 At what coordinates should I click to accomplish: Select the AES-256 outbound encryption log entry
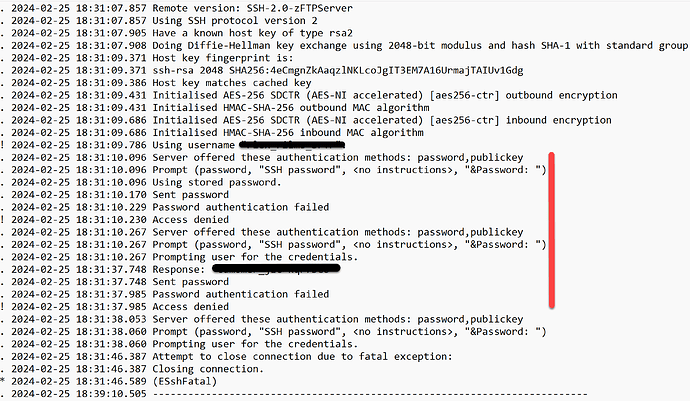pyautogui.click(x=309, y=95)
